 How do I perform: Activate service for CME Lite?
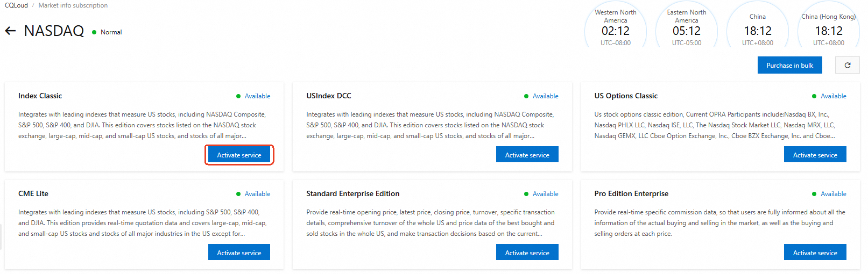239,253
